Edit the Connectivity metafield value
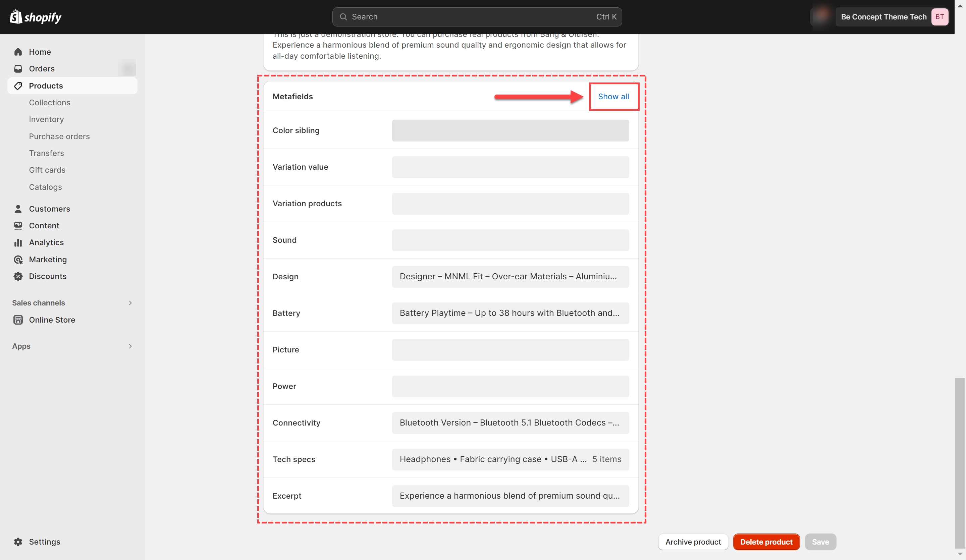Image resolution: width=966 pixels, height=560 pixels. click(x=510, y=423)
